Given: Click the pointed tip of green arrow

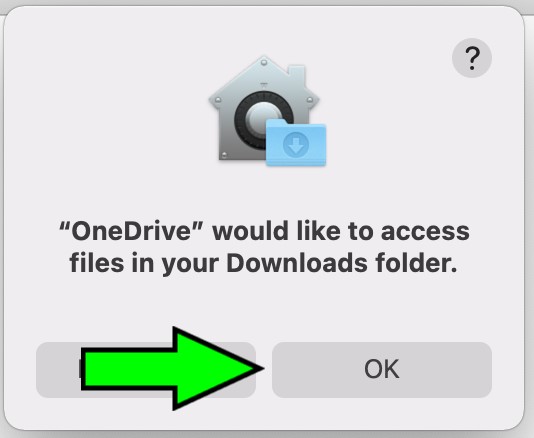Looking at the screenshot, I should coord(260,368).
